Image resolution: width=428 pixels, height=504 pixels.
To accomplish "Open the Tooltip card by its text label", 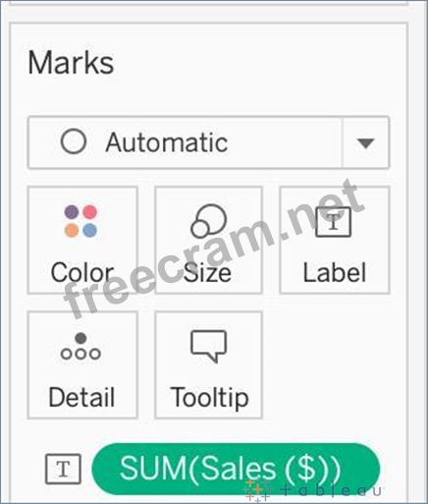I will tap(209, 398).
